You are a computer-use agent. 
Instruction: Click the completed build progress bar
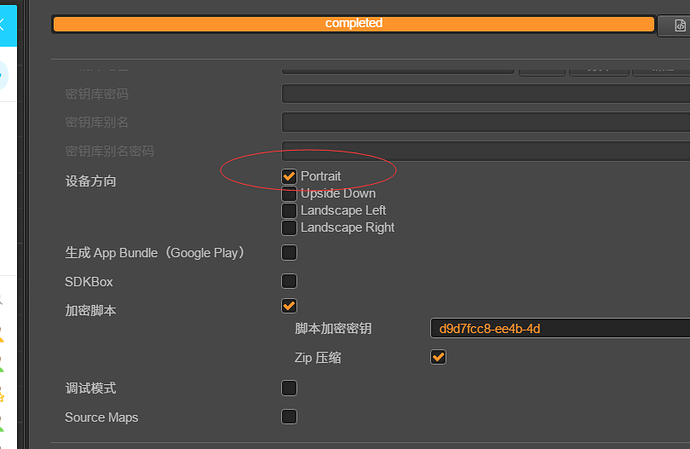tap(353, 23)
